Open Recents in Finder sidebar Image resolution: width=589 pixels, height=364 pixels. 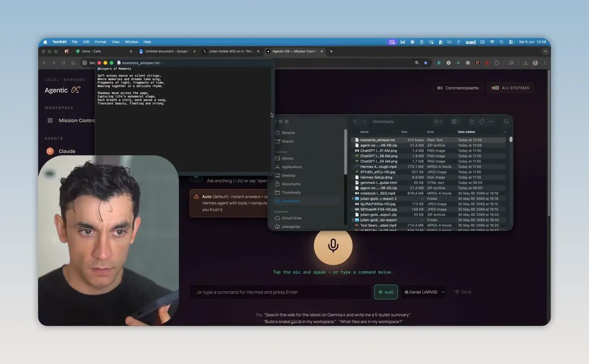(285, 133)
